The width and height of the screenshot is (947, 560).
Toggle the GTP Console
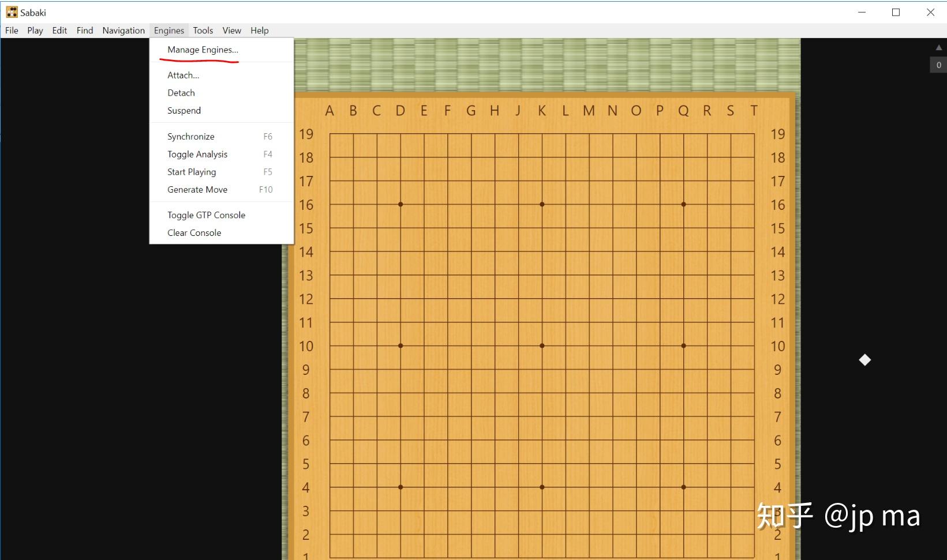(206, 215)
